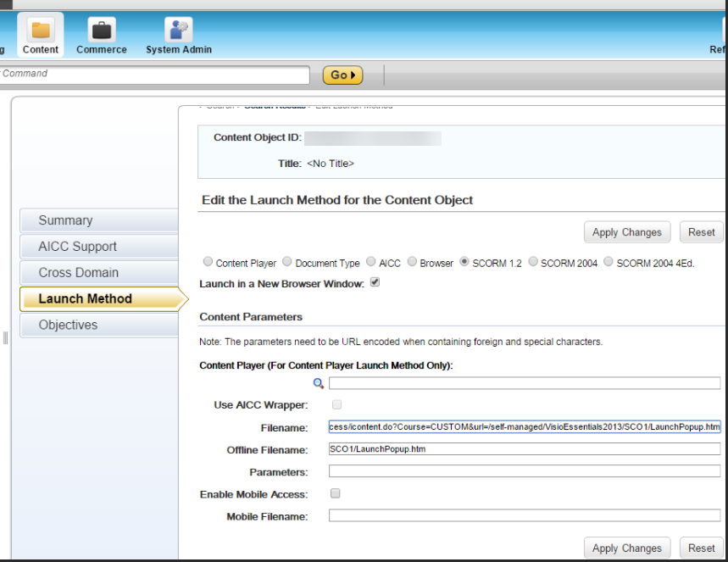The height and width of the screenshot is (562, 728).
Task: Toggle the Enable Mobile Access checkbox
Action: click(336, 493)
